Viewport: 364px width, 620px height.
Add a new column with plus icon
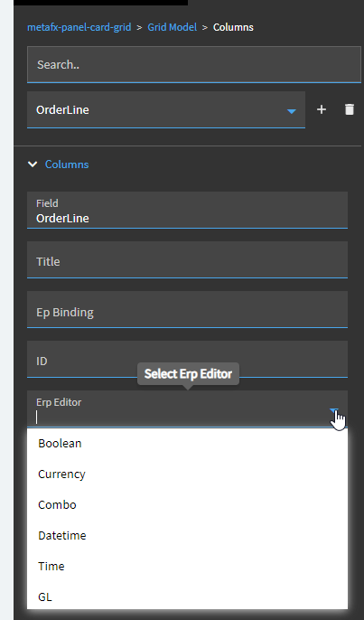pos(322,109)
